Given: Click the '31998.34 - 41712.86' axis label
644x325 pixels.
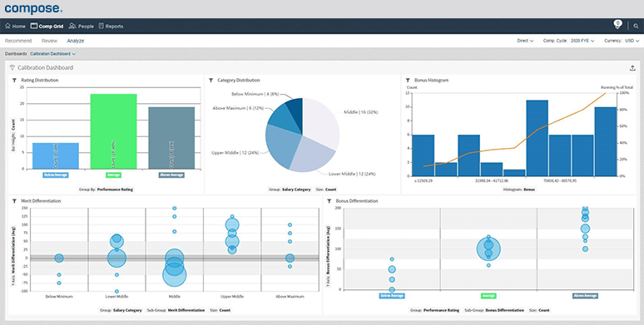Looking at the screenshot, I should (492, 180).
